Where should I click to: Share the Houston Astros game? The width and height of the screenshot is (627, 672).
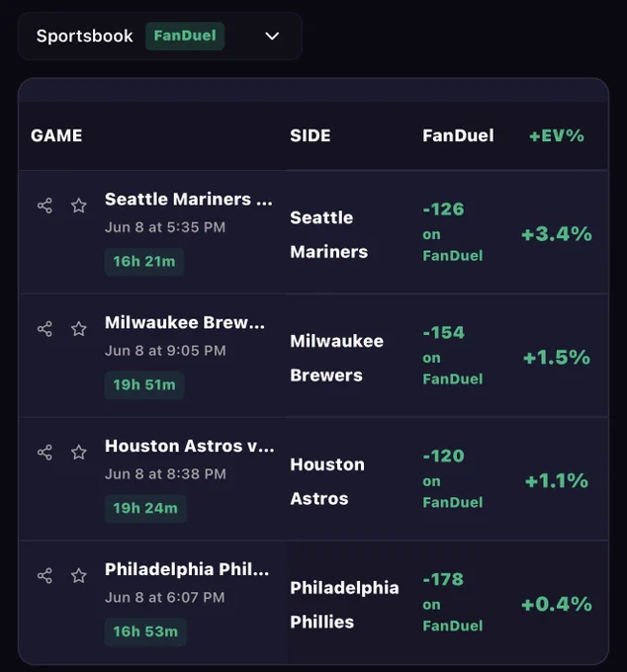pos(45,453)
